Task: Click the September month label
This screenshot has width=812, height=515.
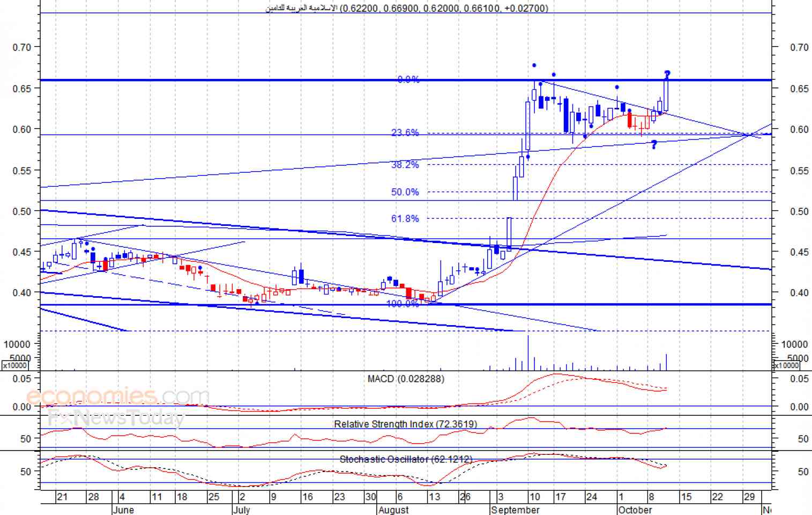Action: click(515, 510)
